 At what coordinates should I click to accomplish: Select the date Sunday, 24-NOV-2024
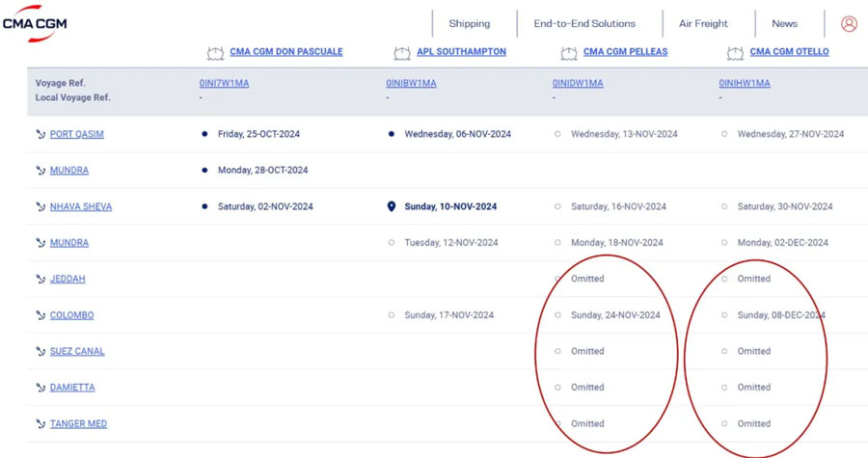pyautogui.click(x=615, y=314)
